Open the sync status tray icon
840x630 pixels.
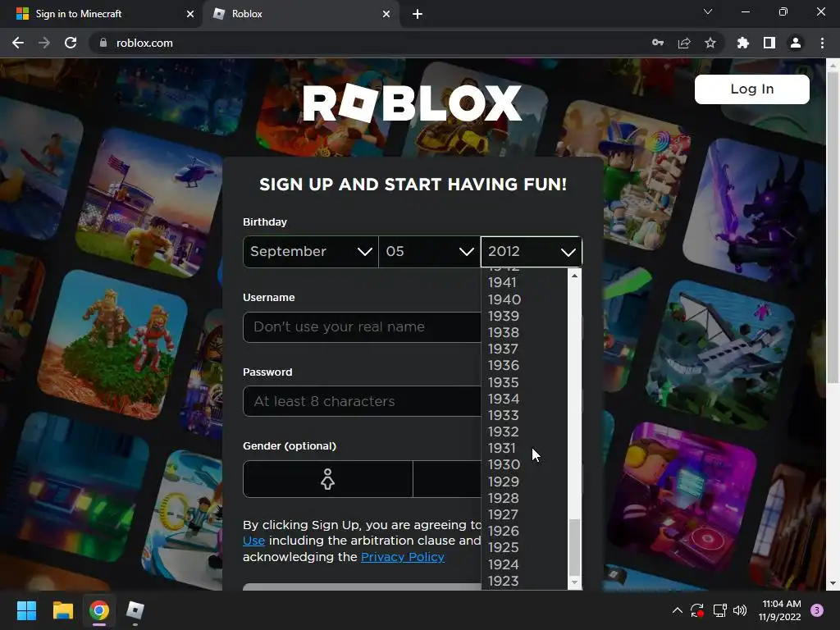pyautogui.click(x=697, y=610)
